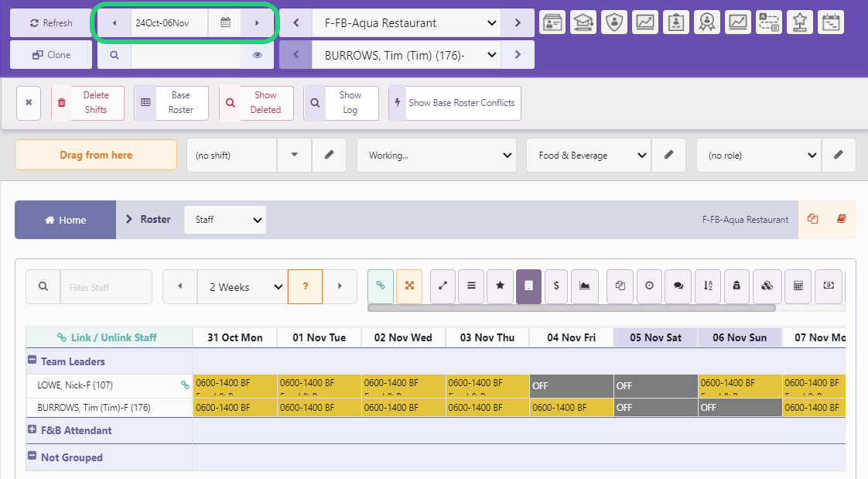Open the 2 Weeks period dropdown
868x479 pixels.
pyautogui.click(x=242, y=287)
